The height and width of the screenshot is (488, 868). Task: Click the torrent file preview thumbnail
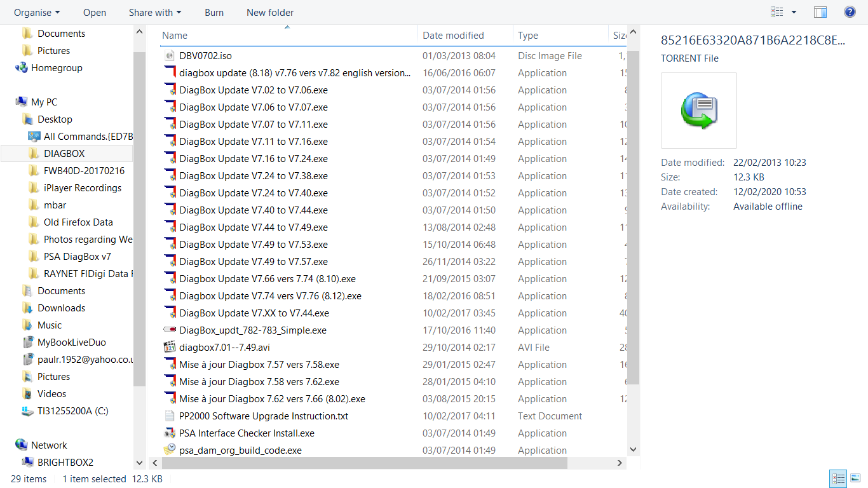[699, 111]
